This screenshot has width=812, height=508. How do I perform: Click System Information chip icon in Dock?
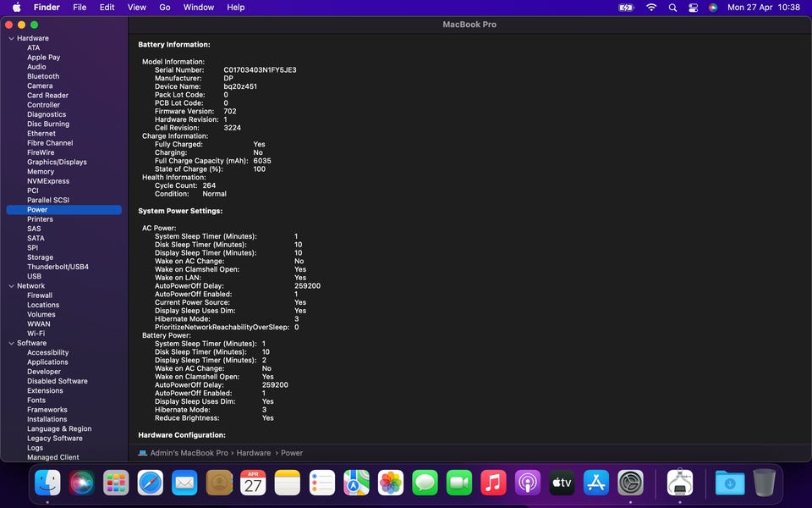coord(680,483)
